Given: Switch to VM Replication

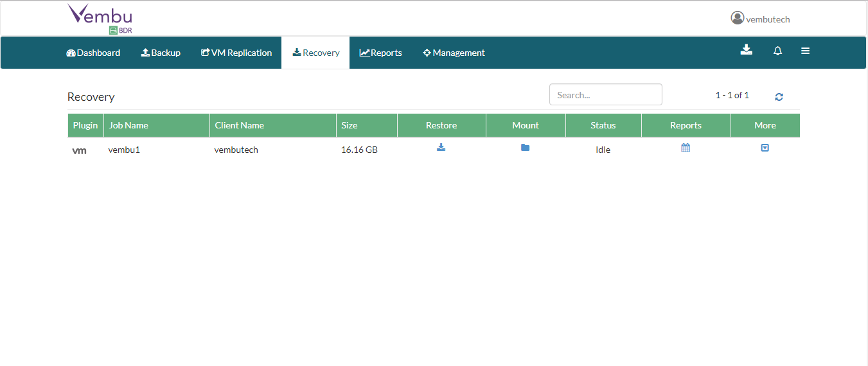Looking at the screenshot, I should [236, 53].
